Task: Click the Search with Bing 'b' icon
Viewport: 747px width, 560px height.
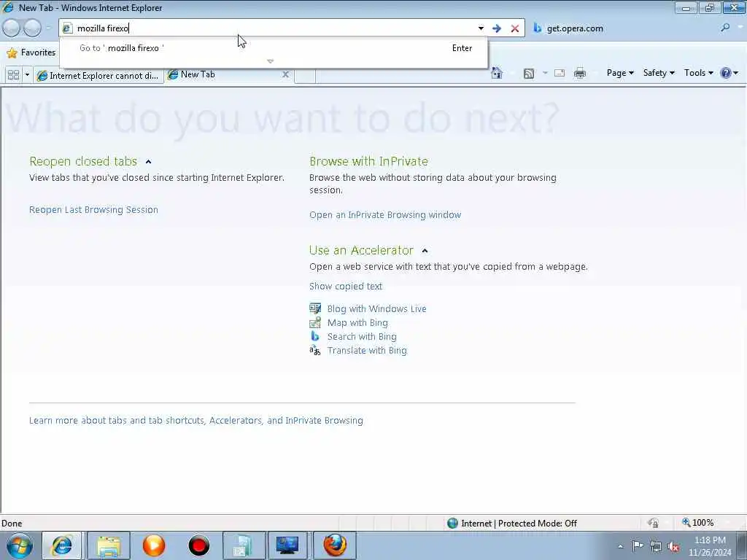Action: point(315,336)
